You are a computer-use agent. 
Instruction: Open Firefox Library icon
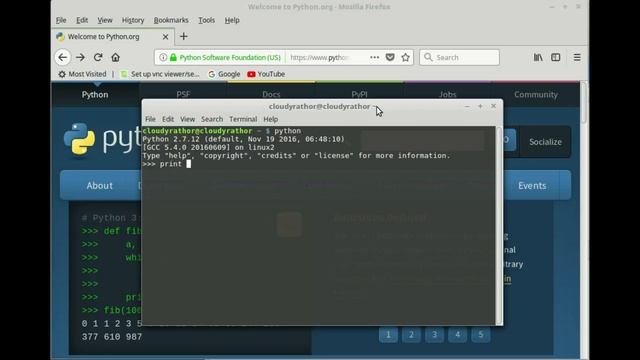click(538, 58)
